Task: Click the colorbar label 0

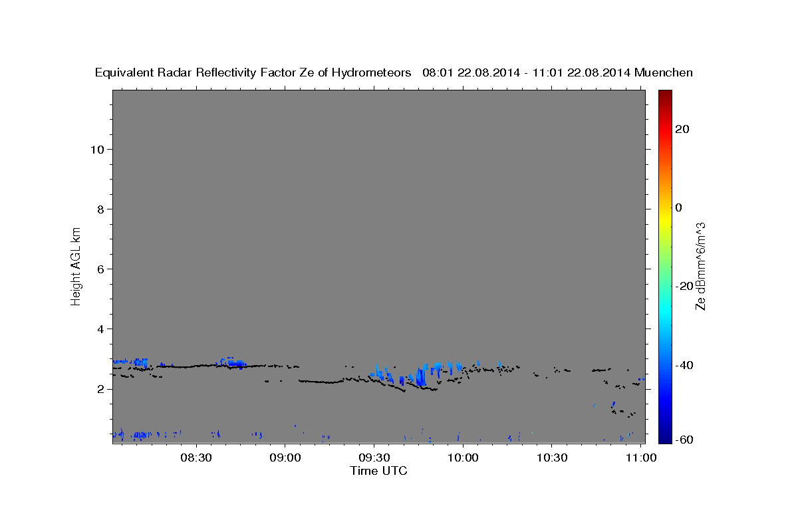Action: pos(678,207)
